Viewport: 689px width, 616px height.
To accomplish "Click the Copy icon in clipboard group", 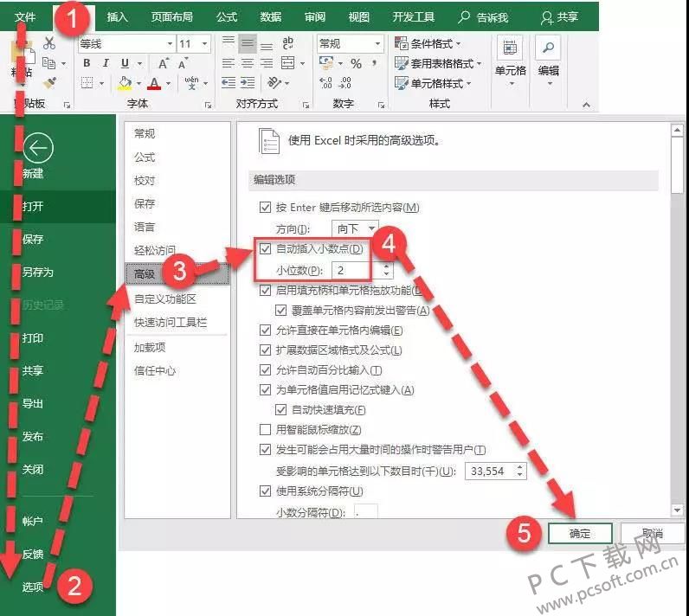I will [x=48, y=63].
